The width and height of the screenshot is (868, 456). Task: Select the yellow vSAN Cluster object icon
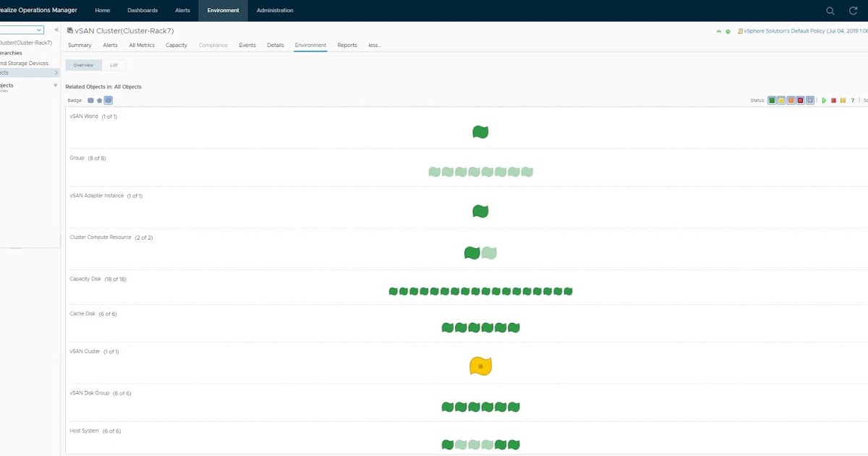point(480,366)
